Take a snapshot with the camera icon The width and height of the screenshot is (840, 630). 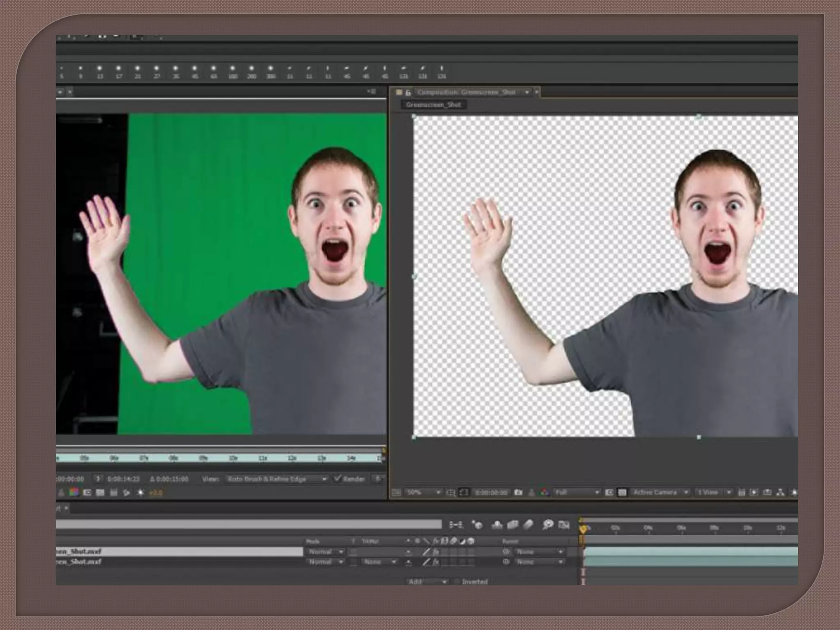[x=518, y=492]
